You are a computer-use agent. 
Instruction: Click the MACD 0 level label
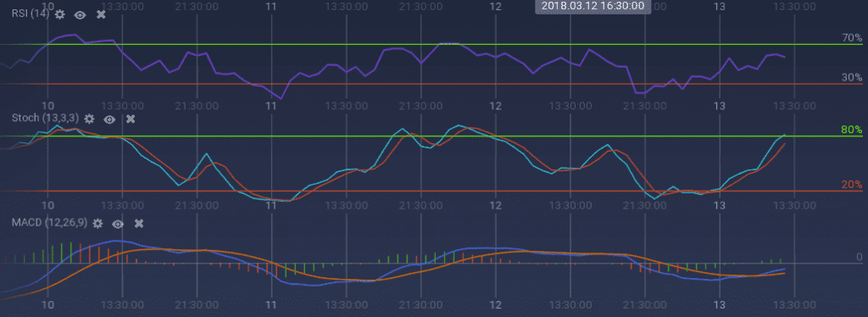[x=860, y=258]
